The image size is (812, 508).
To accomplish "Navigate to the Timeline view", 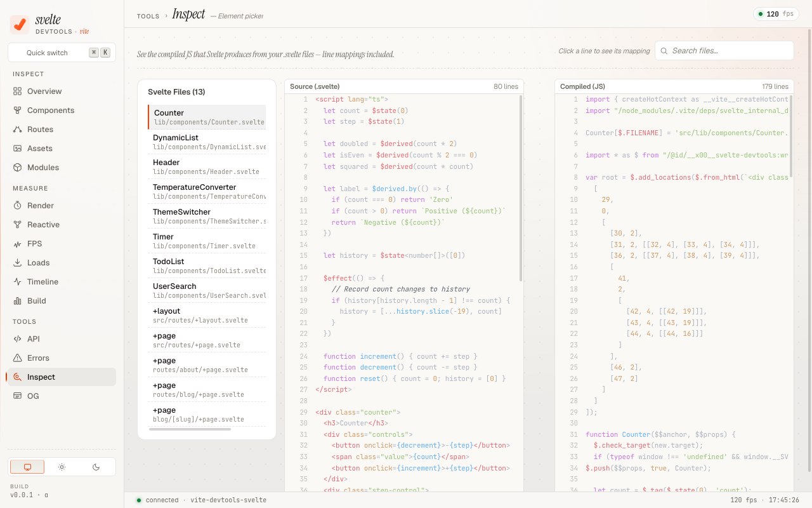I will click(62, 282).
